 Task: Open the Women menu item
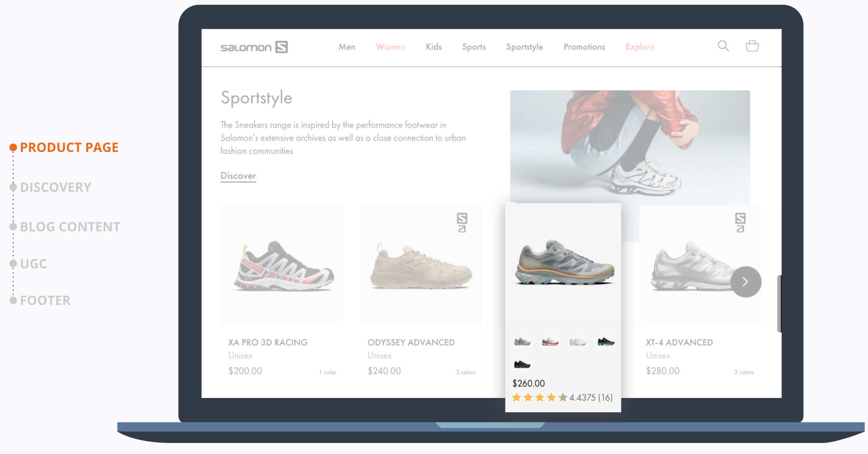click(x=390, y=47)
